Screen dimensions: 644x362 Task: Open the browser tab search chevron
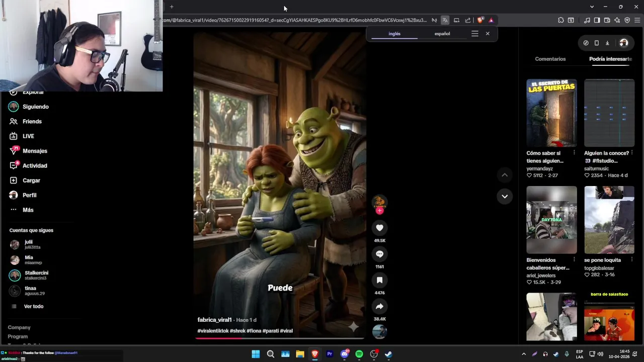[x=592, y=7]
